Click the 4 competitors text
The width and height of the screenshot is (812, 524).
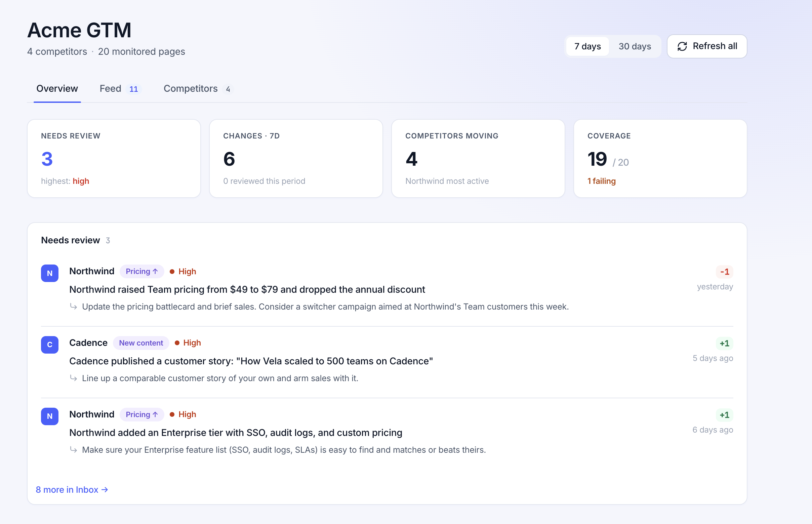coord(57,51)
